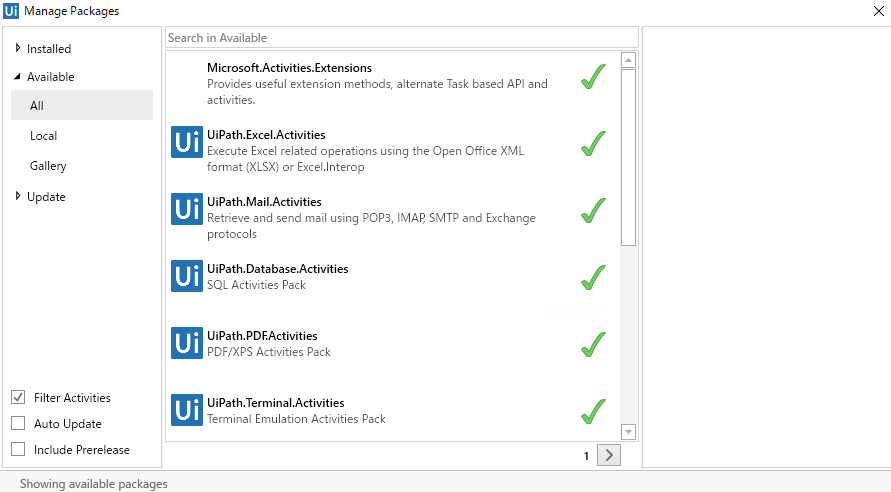
Task: Click green checkmark for UiPath.Excel.Activities
Action: tap(593, 144)
